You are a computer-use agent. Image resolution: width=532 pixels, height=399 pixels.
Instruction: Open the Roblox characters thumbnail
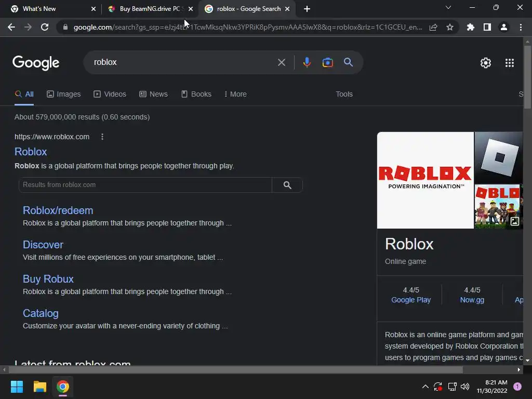(x=497, y=207)
